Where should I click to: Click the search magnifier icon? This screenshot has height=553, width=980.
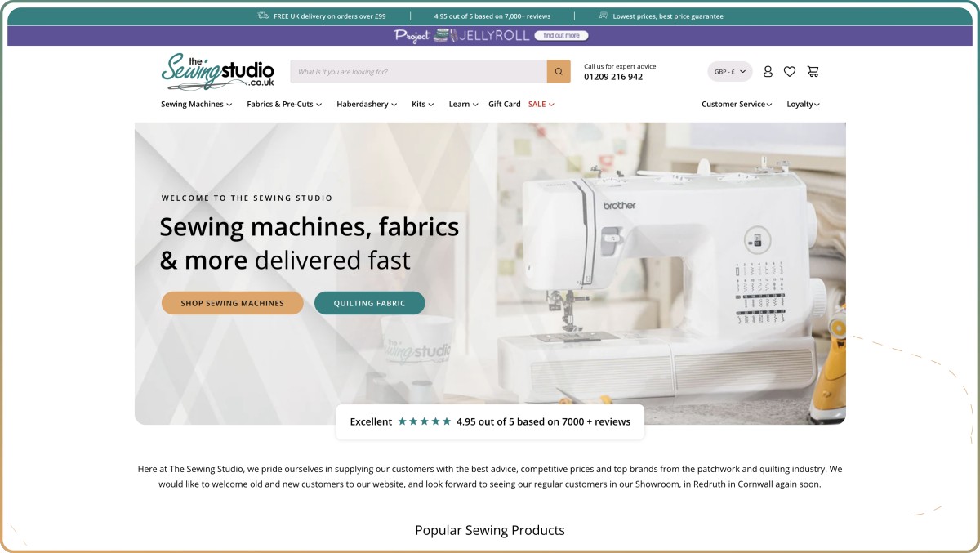coord(559,71)
